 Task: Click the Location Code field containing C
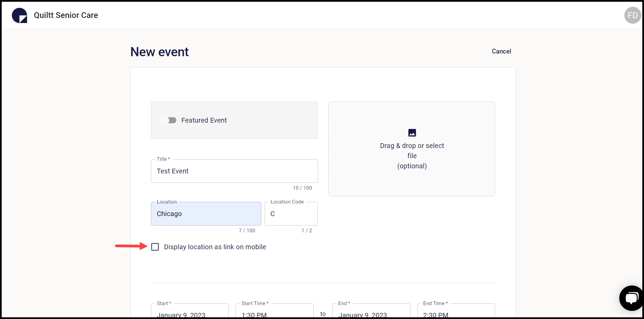pos(291,214)
